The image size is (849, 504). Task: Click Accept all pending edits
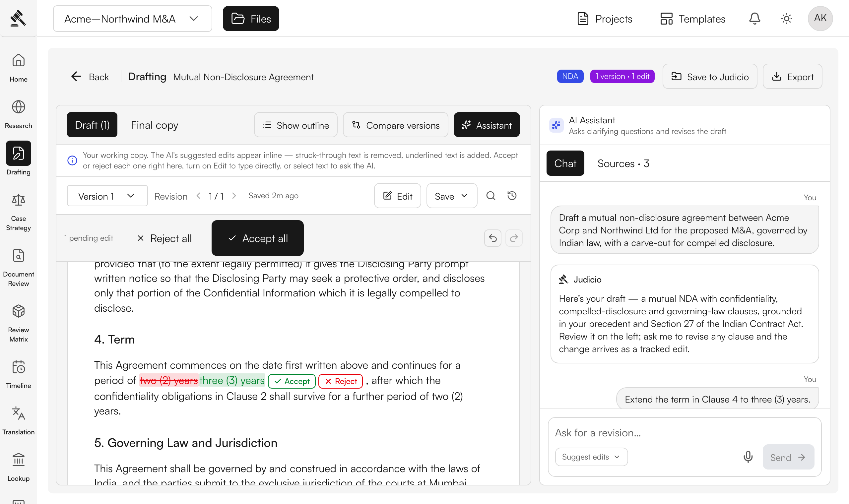coord(257,238)
